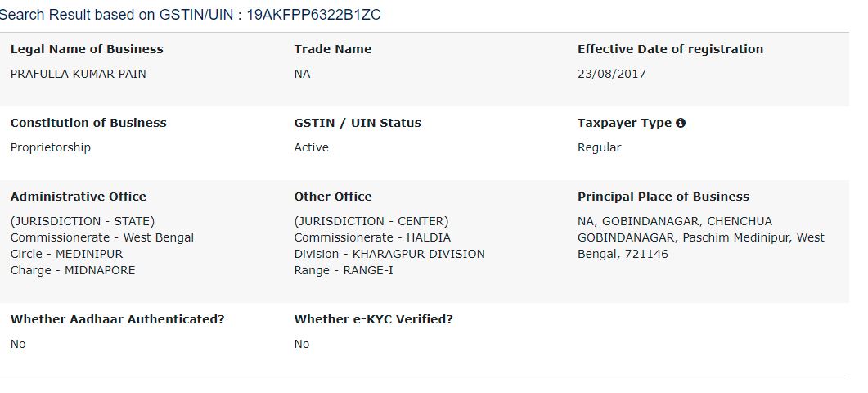
Task: Select the name PRAFULLA KUMAR PAIN
Action: [79, 74]
